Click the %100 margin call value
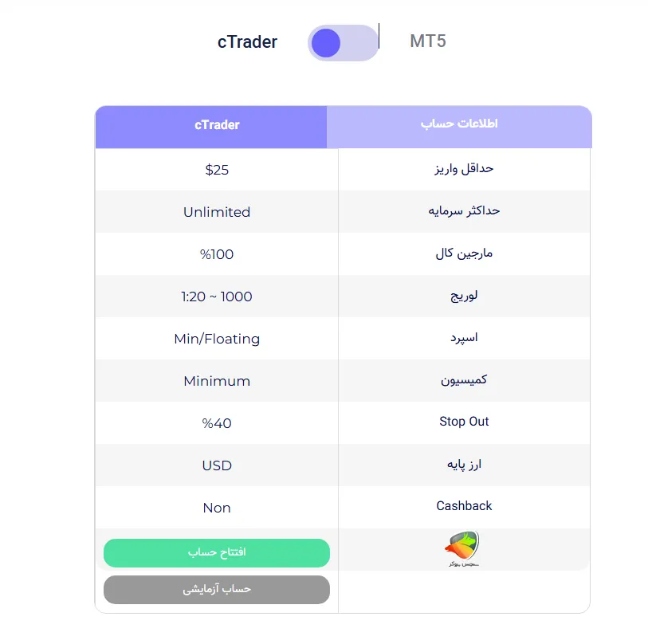 [x=216, y=254]
